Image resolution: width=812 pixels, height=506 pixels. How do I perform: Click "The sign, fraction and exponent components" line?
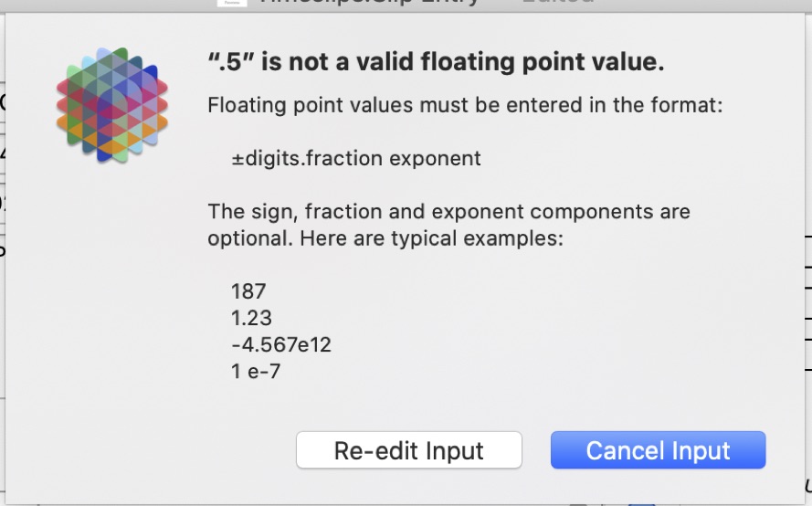(x=448, y=212)
